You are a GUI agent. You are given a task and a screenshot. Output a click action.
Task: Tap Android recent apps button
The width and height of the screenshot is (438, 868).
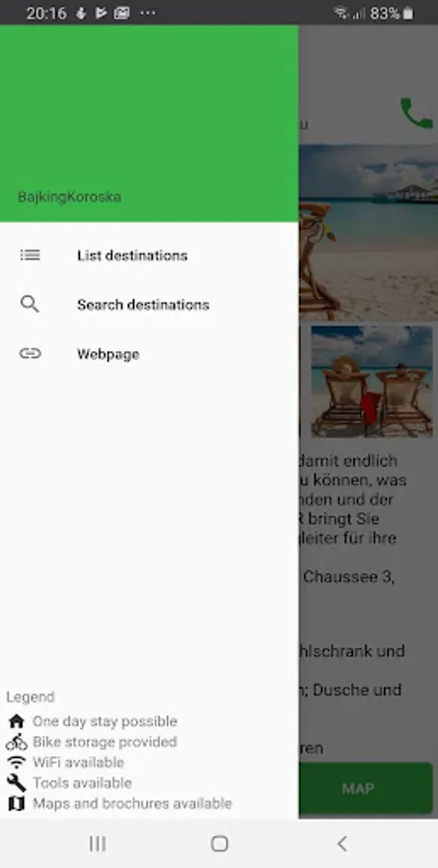point(97,844)
